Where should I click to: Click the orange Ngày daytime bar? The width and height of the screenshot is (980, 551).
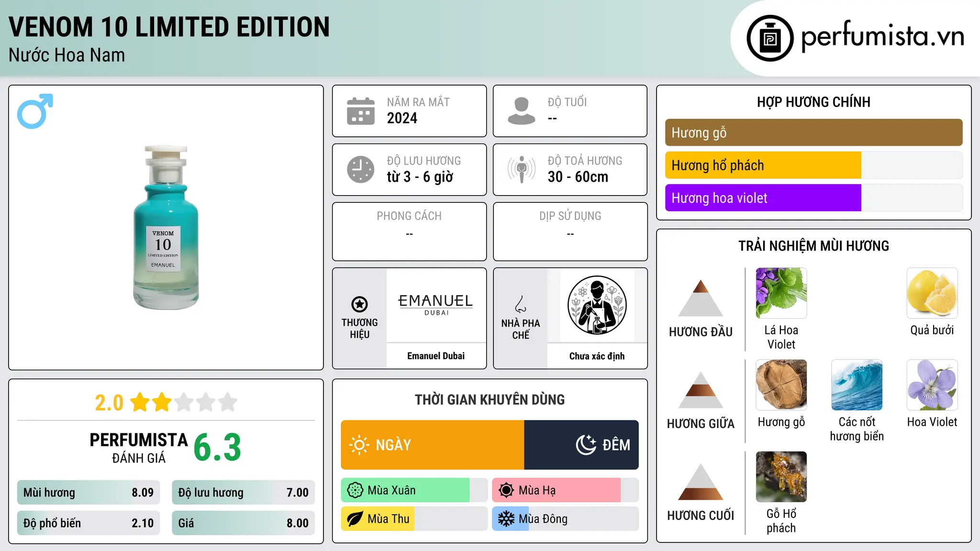(x=433, y=445)
